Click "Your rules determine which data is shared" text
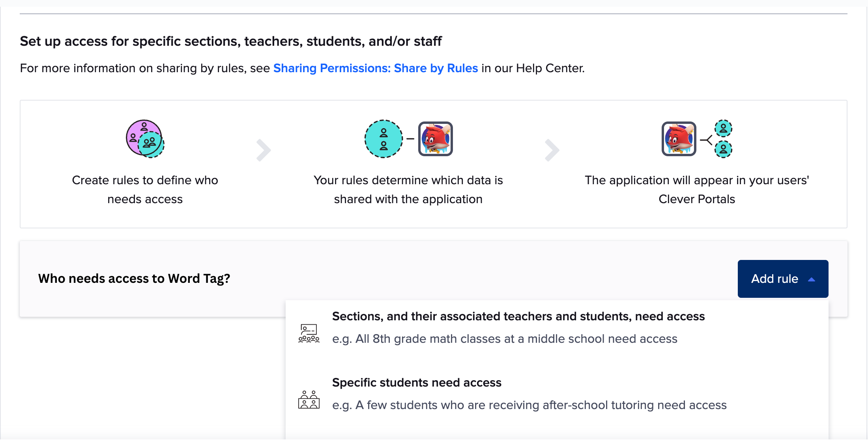 tap(408, 190)
